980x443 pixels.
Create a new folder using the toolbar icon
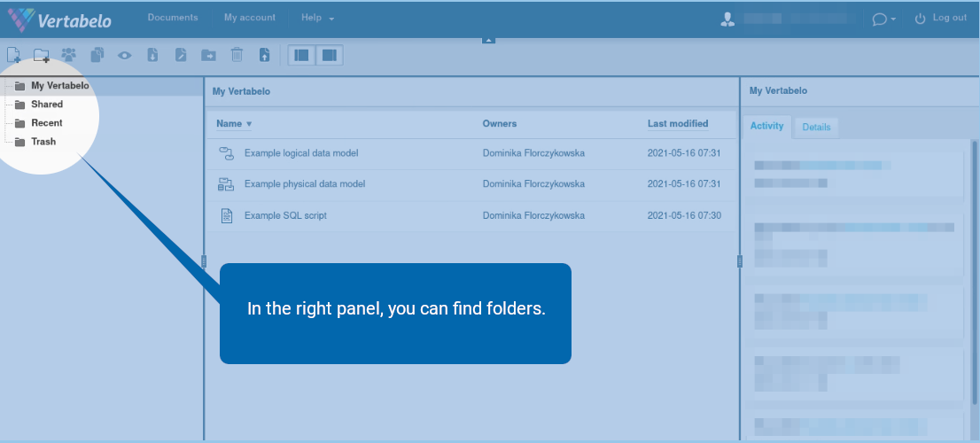(42, 55)
